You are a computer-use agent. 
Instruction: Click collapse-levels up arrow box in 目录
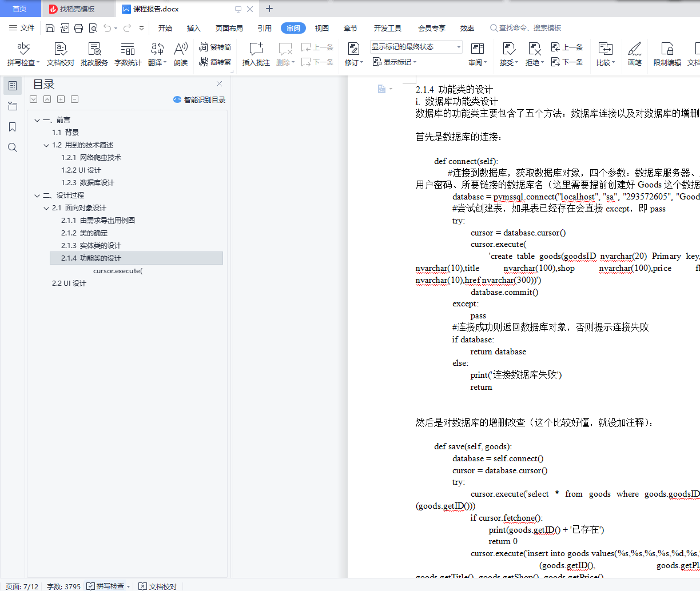pos(47,99)
